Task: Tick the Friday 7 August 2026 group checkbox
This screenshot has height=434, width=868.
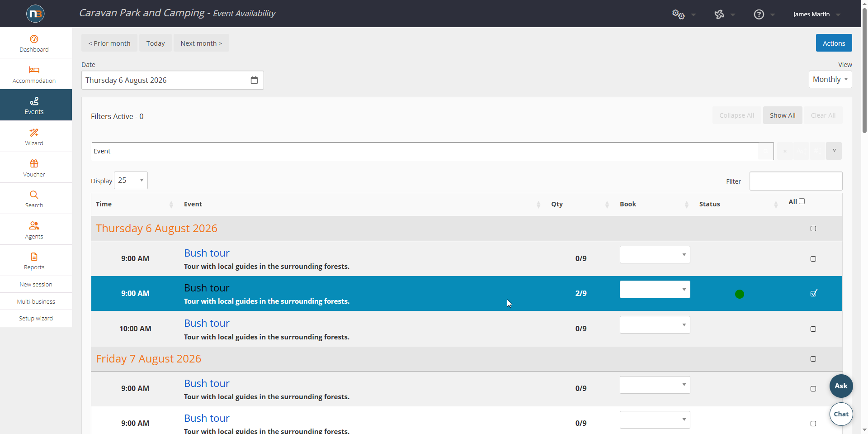Action: click(x=813, y=359)
